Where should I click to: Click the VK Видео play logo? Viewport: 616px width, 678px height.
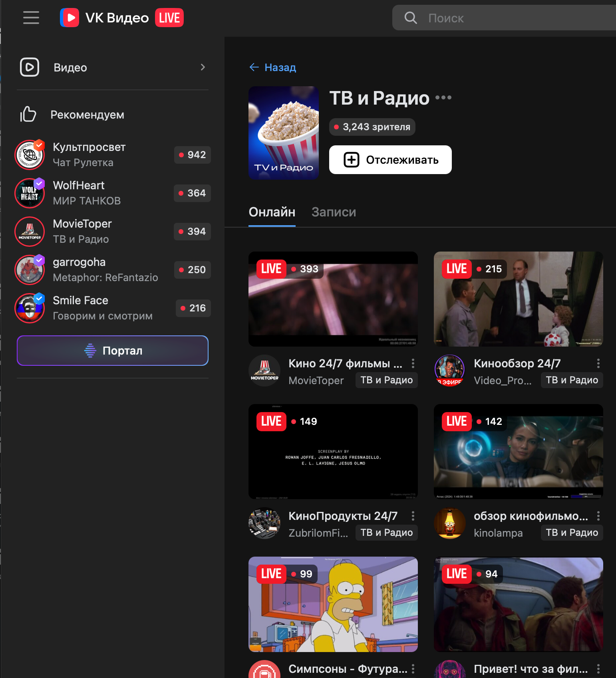click(x=70, y=18)
